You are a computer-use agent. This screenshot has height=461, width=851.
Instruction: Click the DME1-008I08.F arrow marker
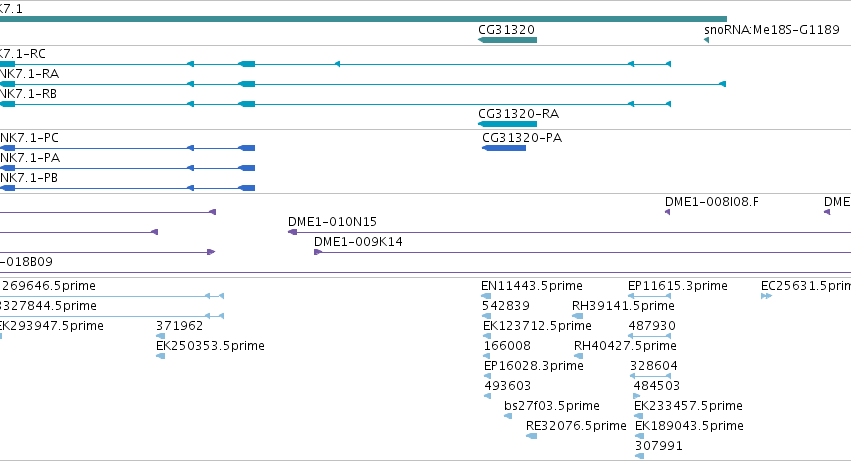coord(668,212)
